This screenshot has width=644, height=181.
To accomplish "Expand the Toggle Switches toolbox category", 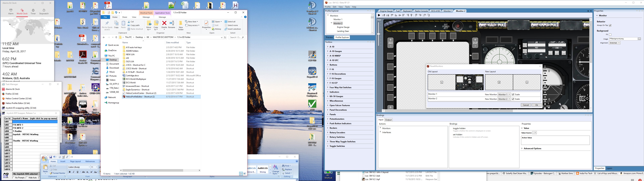I will [x=328, y=146].
